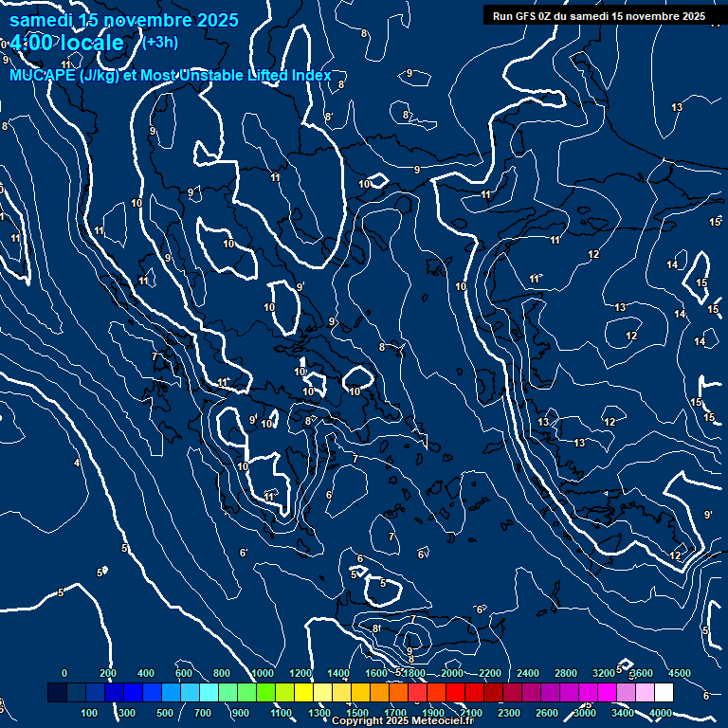728x728 pixels.
Task: Click the date heading 'samedi 15 novembre 2025'
Action: pos(124,21)
